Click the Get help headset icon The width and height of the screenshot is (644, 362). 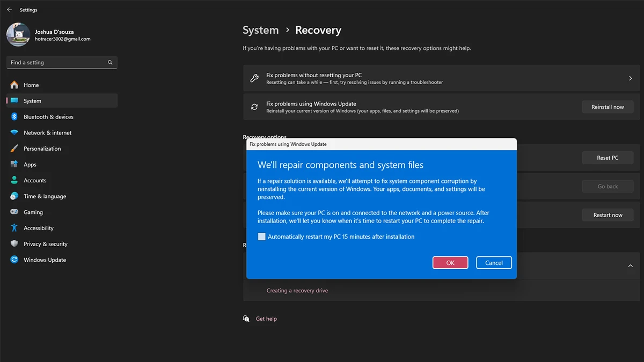246,319
